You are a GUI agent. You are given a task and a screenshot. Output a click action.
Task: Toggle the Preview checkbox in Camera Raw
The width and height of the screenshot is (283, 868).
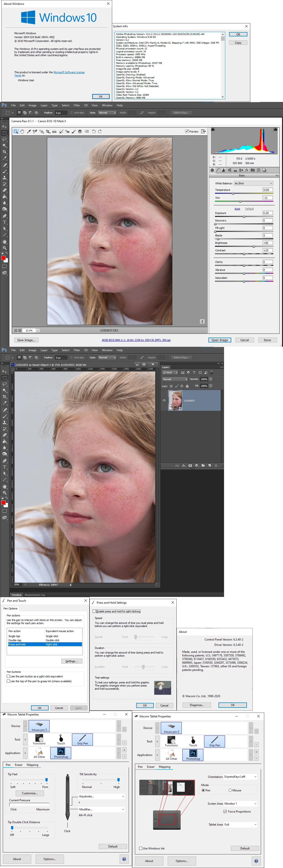click(x=187, y=131)
